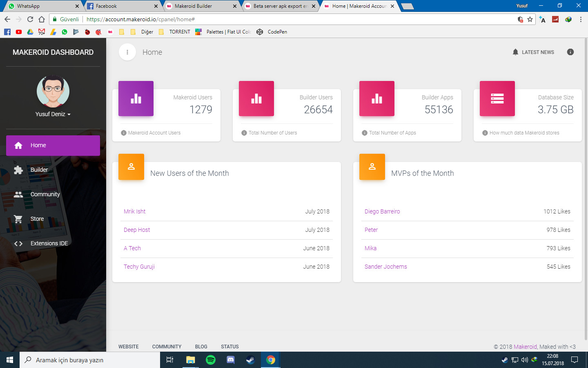Open Spotify from the taskbar
The width and height of the screenshot is (588, 368).
[211, 360]
